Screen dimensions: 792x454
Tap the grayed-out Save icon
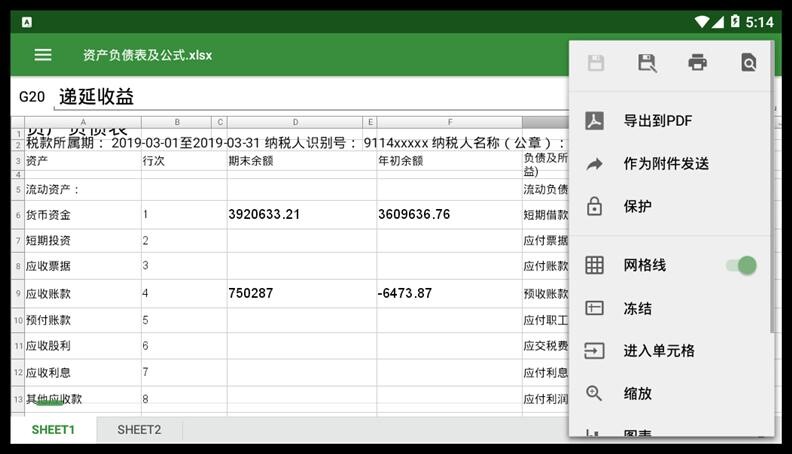pyautogui.click(x=596, y=63)
